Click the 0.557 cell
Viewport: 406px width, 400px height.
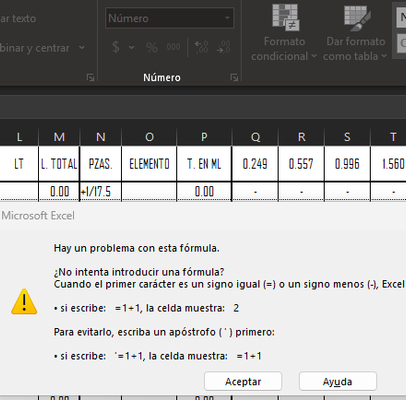pos(301,164)
